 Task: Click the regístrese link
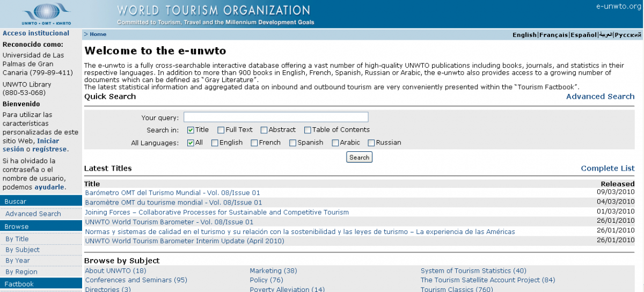[50, 149]
